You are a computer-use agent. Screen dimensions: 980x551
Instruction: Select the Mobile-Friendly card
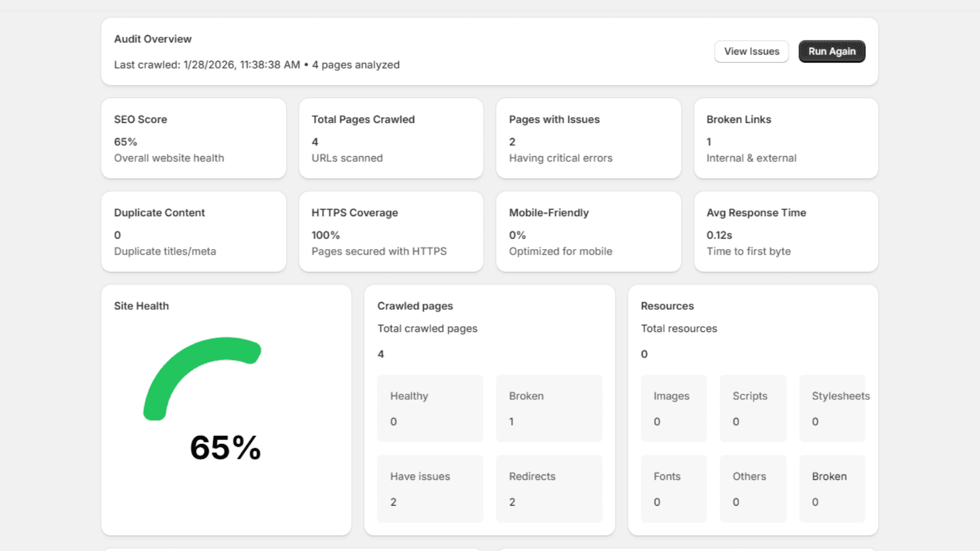coord(589,231)
